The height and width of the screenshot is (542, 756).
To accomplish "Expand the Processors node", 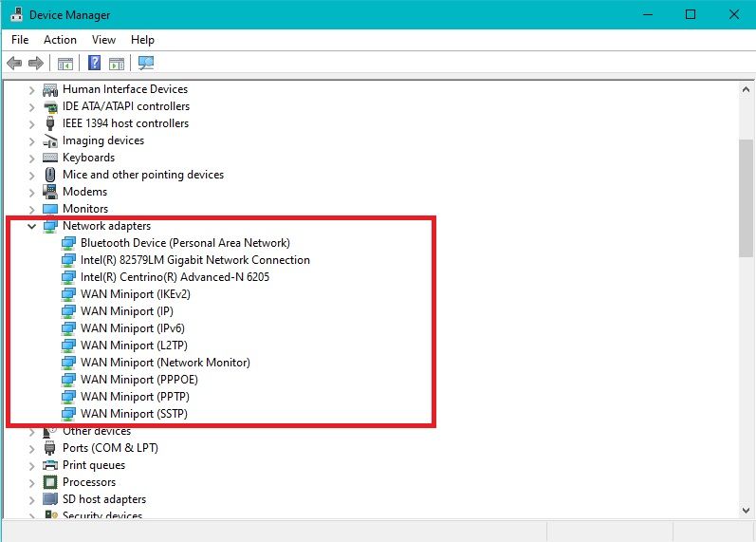I will pyautogui.click(x=32, y=482).
